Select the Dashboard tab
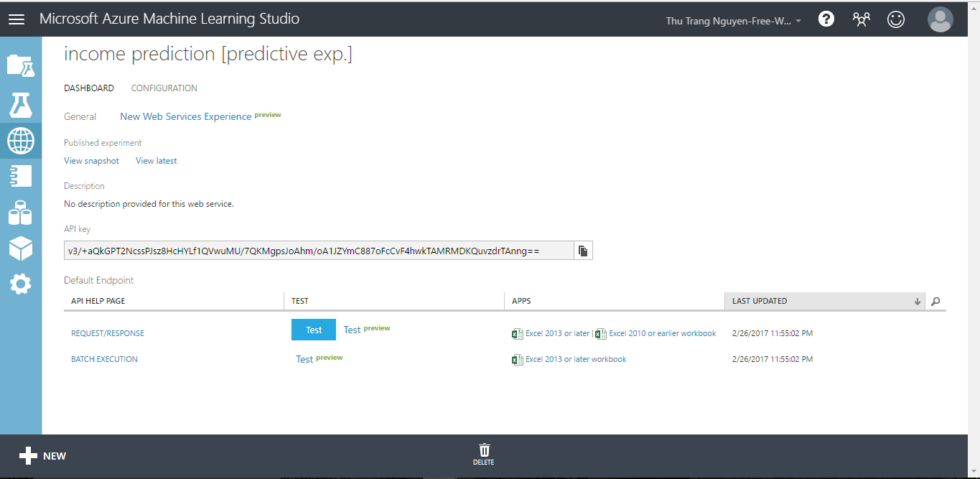 point(89,88)
